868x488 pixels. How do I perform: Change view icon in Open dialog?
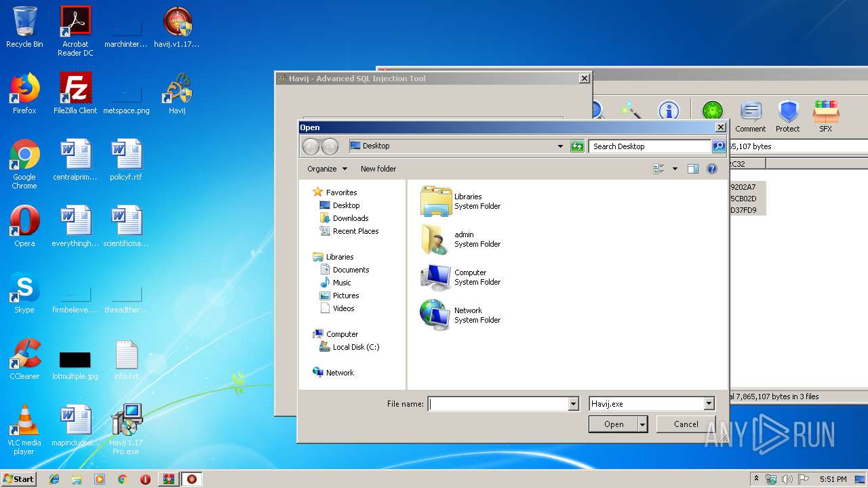pos(658,169)
